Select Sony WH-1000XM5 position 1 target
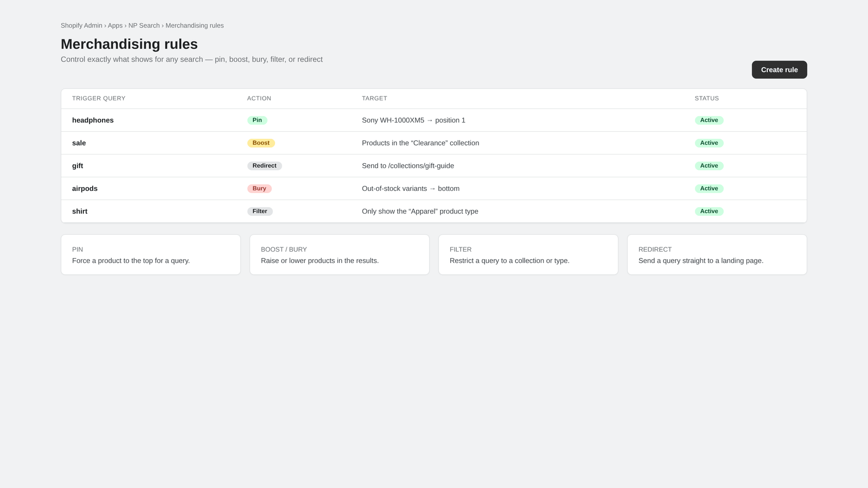 413,120
